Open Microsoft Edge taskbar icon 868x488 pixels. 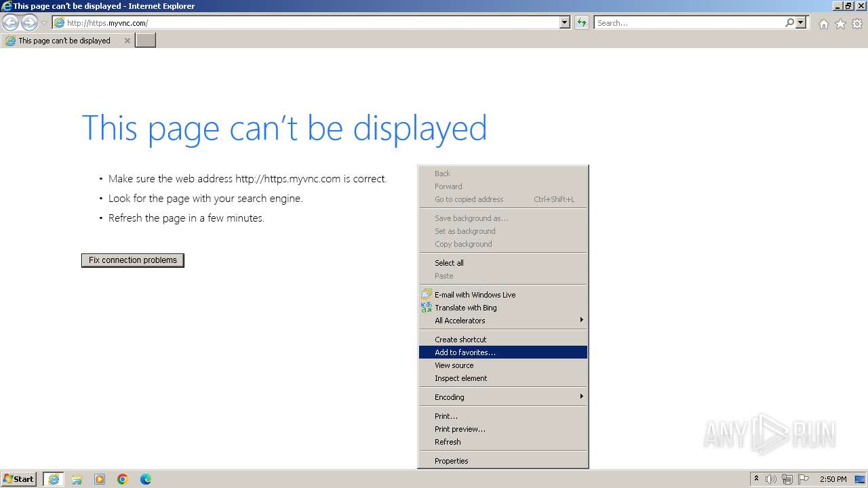(x=146, y=479)
